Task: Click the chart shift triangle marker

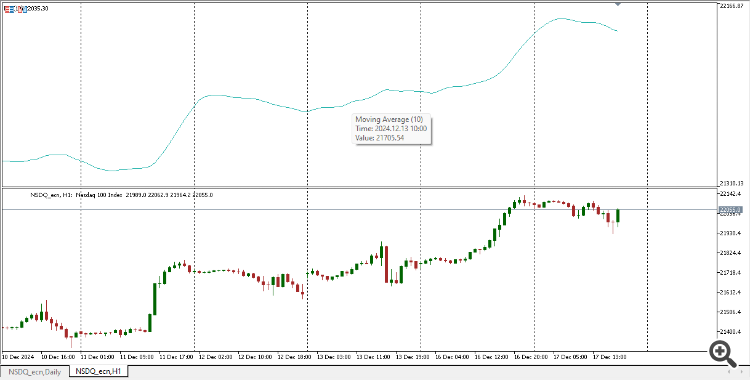Action: click(618, 3)
